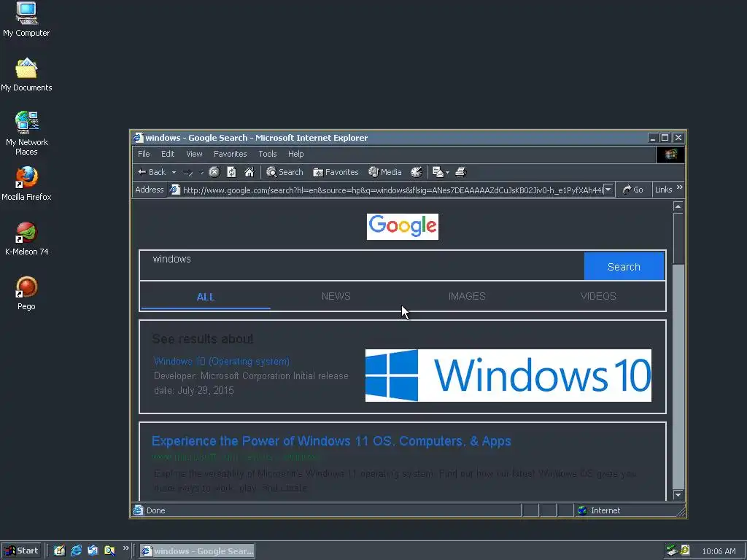The height and width of the screenshot is (560, 747).
Task: Expand the Quick Launch overflow chevron
Action: coord(125,548)
